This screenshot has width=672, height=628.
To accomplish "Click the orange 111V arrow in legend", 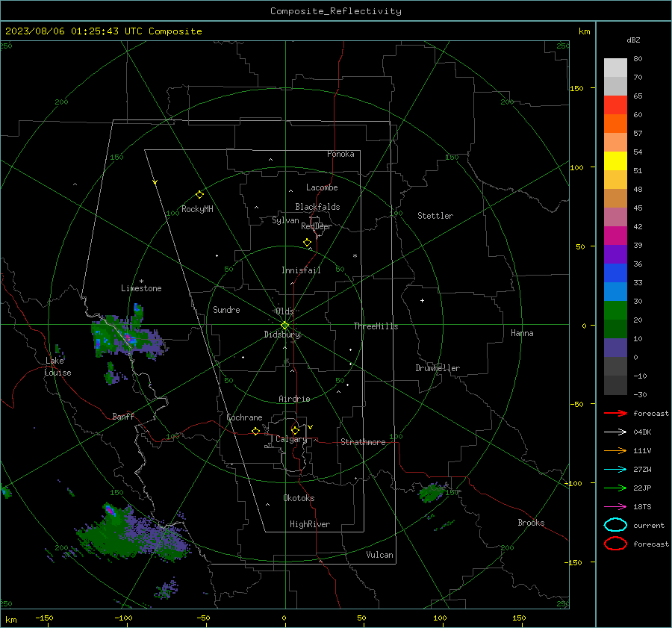I will [x=615, y=450].
